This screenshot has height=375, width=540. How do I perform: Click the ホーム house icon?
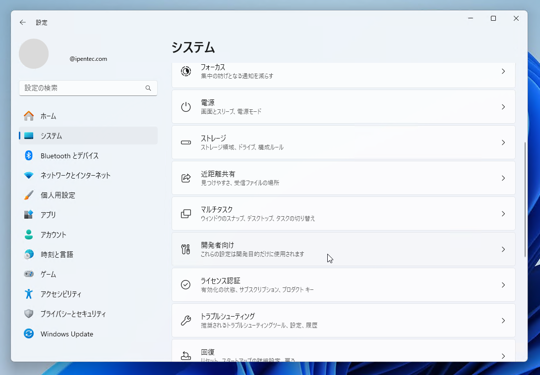click(29, 116)
